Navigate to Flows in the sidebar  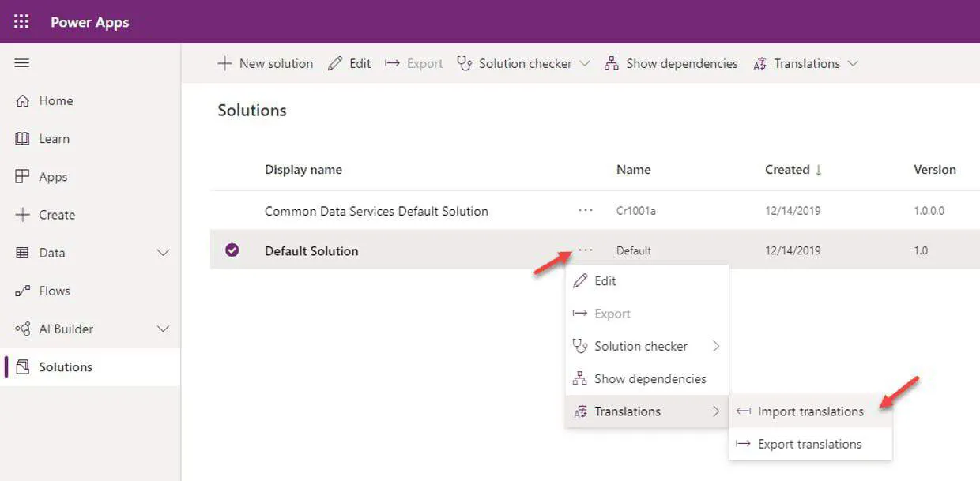(55, 291)
